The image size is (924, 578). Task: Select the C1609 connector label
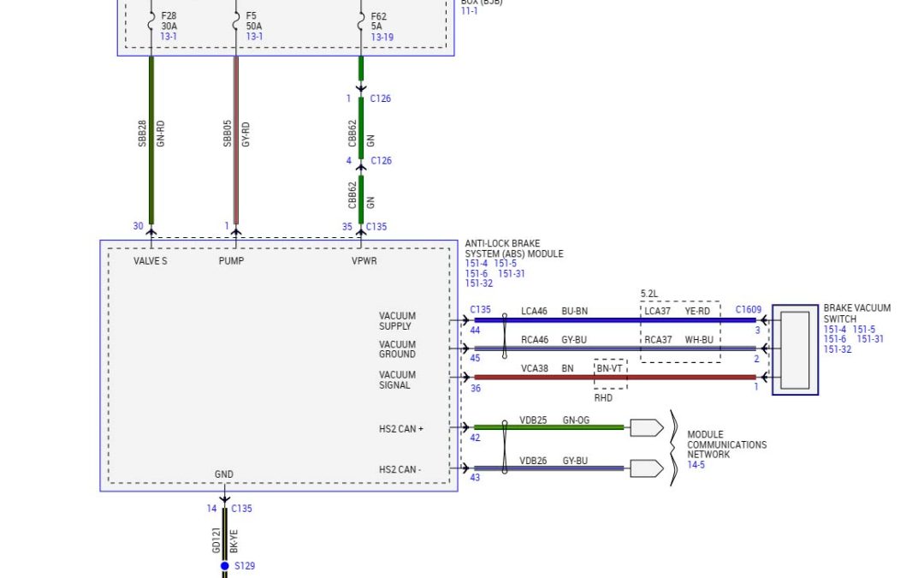pos(747,310)
